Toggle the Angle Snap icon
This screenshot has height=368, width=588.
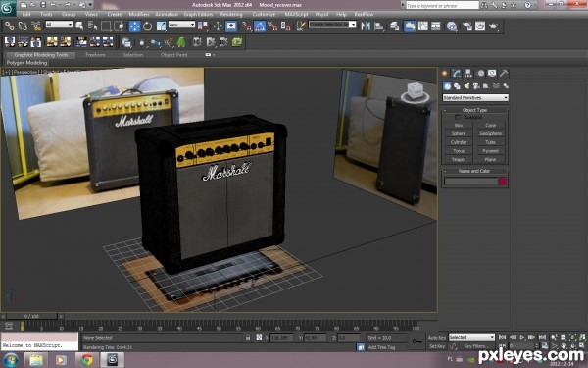pos(260,26)
